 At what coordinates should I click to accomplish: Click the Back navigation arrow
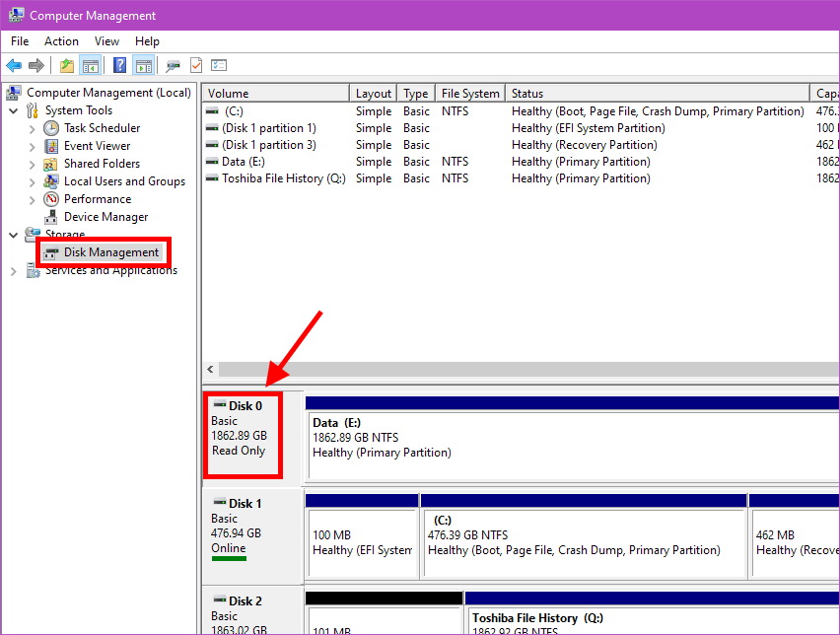pos(14,65)
